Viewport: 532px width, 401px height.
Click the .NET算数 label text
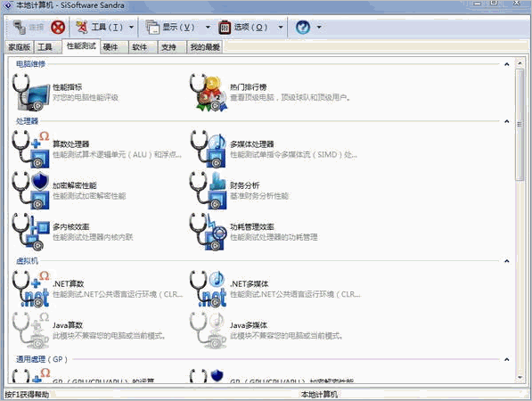click(x=69, y=283)
